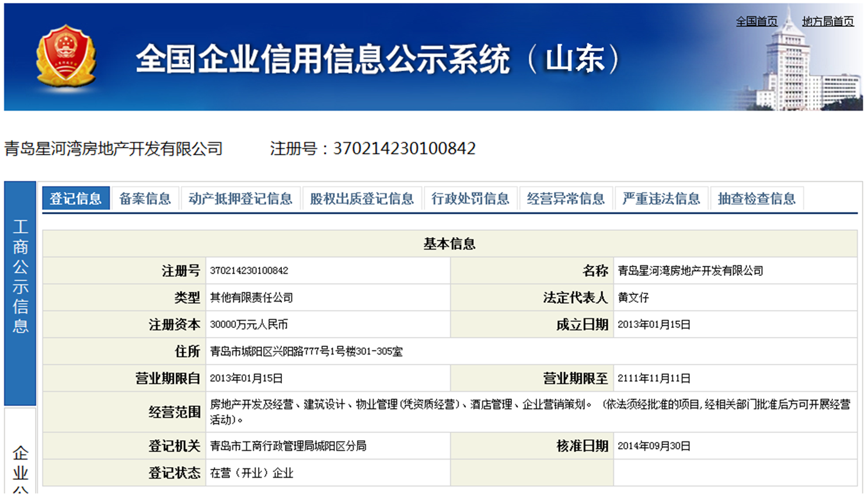Select the 登记信息 tab
The image size is (868, 494).
(x=75, y=199)
